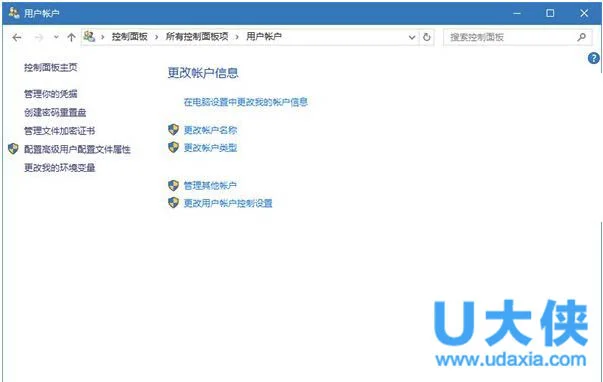Click shield icon beside 配置高级用户配置文件属性
This screenshot has height=382, width=603.
point(13,149)
